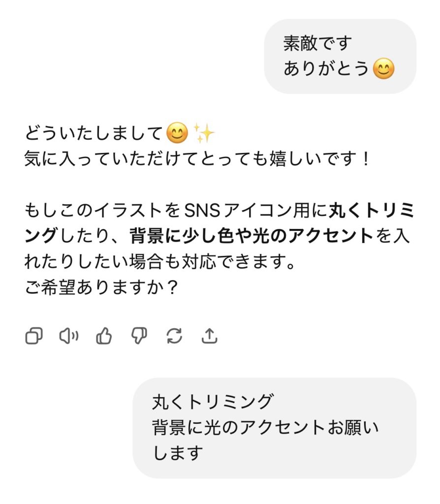Screen dimensions: 440x504
Task: Click the ありがとう text in the top bubble
Action: point(326,69)
